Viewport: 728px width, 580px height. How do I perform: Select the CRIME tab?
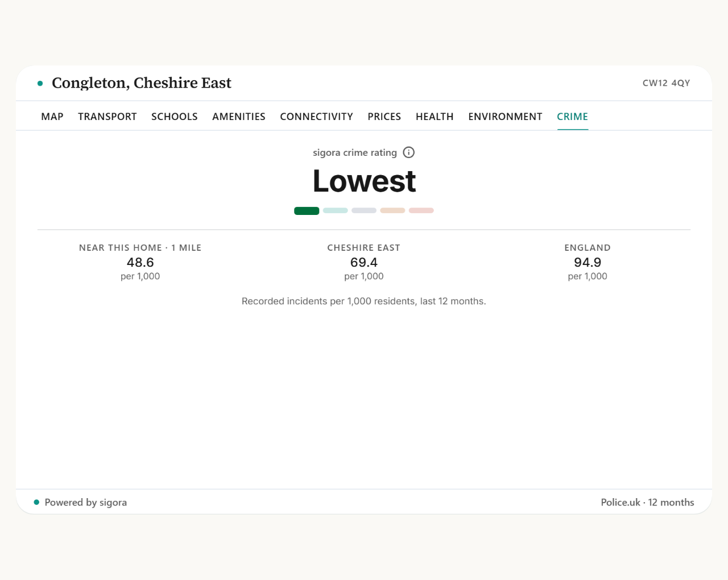point(573,117)
